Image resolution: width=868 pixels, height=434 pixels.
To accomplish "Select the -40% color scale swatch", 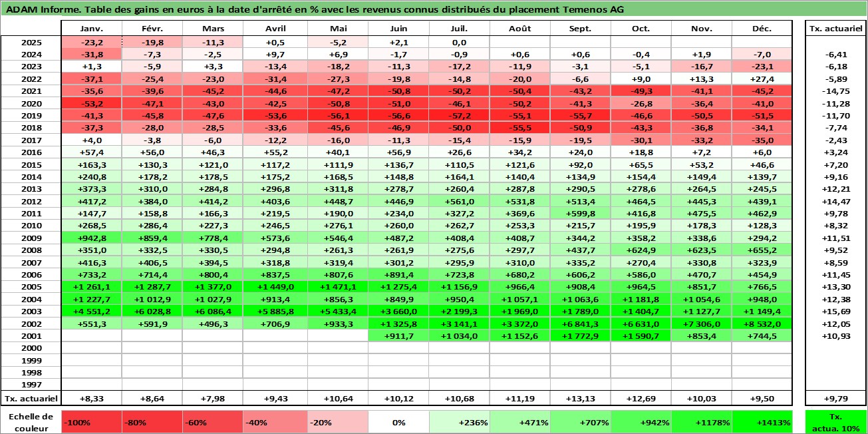I will pyautogui.click(x=273, y=422).
